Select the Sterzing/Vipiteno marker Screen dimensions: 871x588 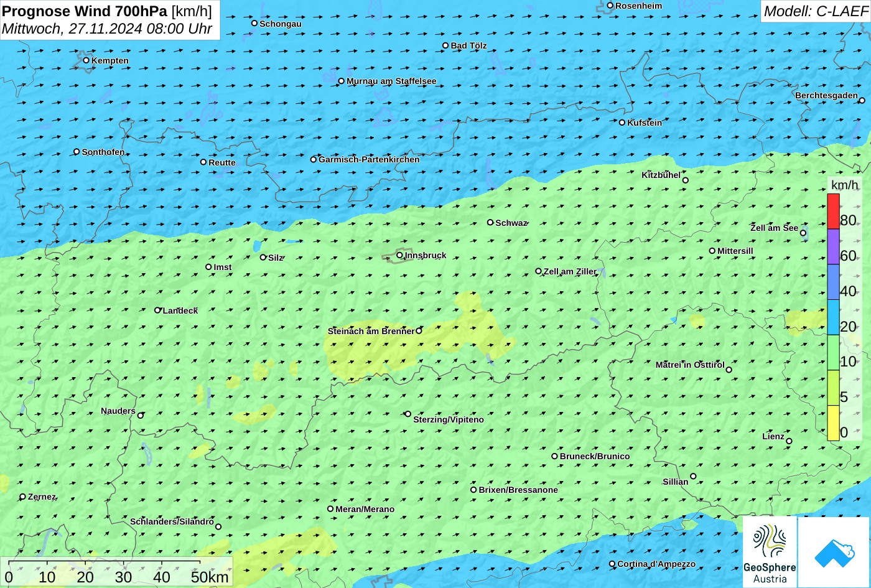point(408,414)
